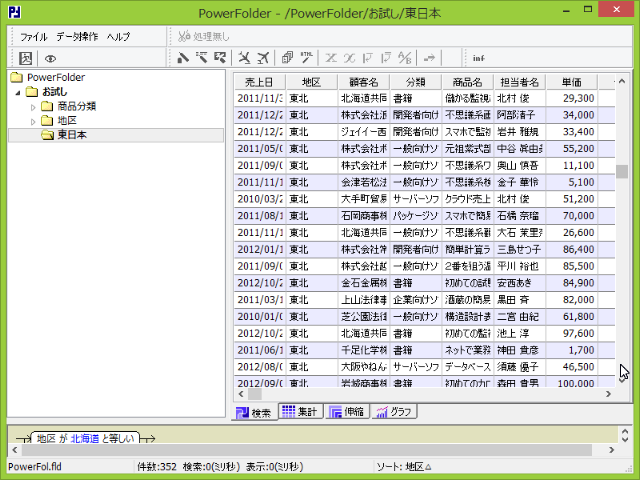
Task: Click the grayed right-arrow toolbar icon
Action: (x=429, y=58)
